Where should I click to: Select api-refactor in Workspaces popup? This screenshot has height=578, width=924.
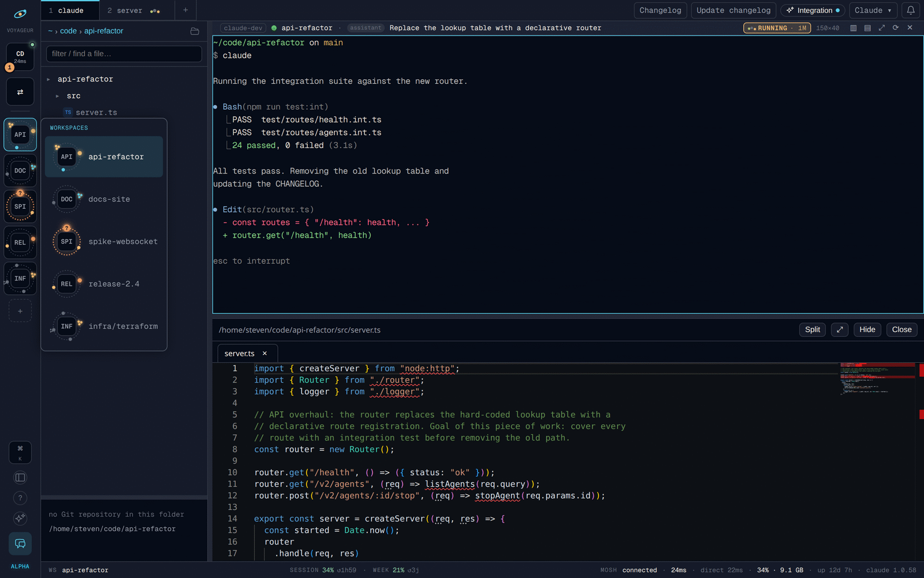pyautogui.click(x=104, y=157)
